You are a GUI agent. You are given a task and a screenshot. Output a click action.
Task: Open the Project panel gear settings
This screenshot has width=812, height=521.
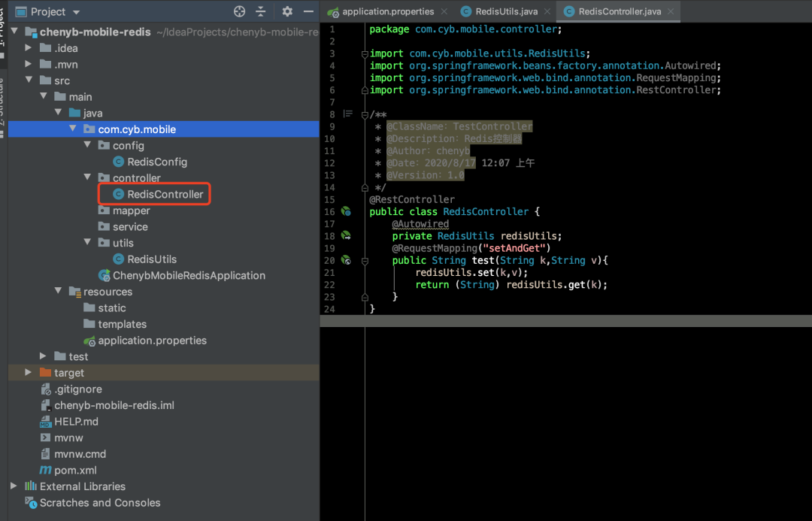[x=287, y=11]
